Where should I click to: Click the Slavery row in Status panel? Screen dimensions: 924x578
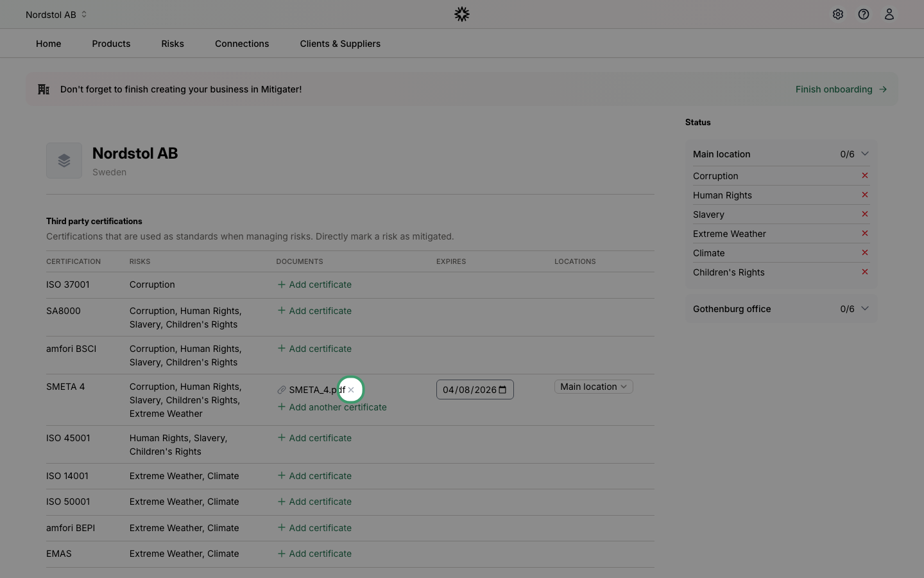781,215
